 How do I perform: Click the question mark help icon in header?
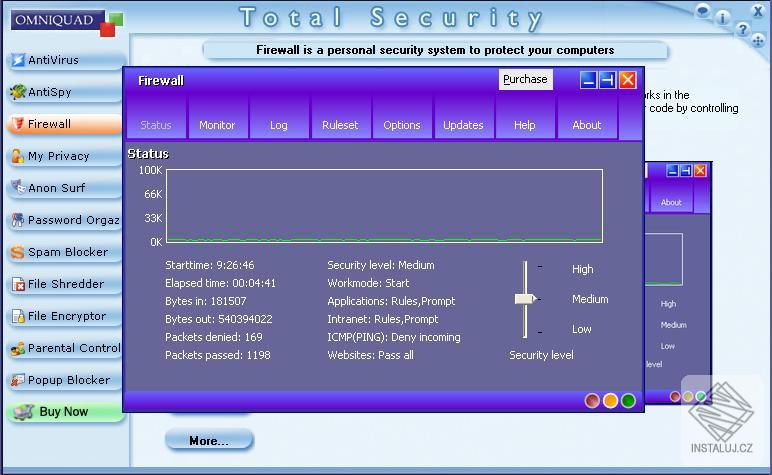pos(742,30)
